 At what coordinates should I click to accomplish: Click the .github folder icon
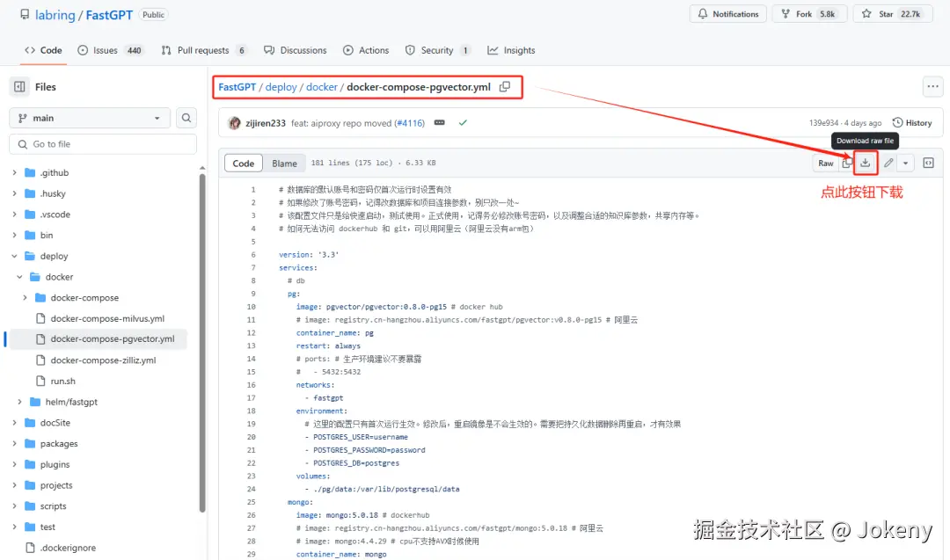[x=30, y=172]
